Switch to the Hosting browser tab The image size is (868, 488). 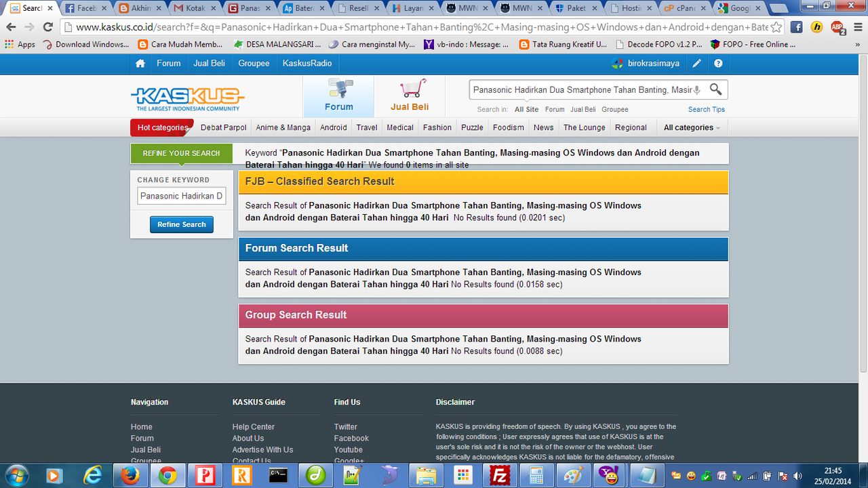[631, 9]
